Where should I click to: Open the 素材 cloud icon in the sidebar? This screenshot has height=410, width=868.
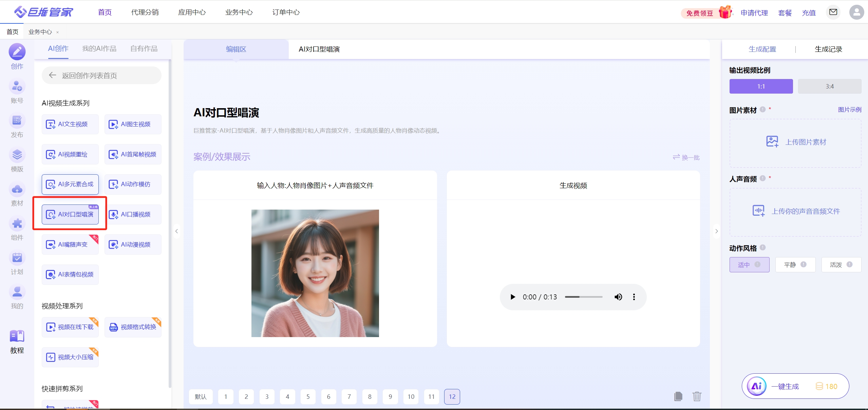pyautogui.click(x=17, y=190)
